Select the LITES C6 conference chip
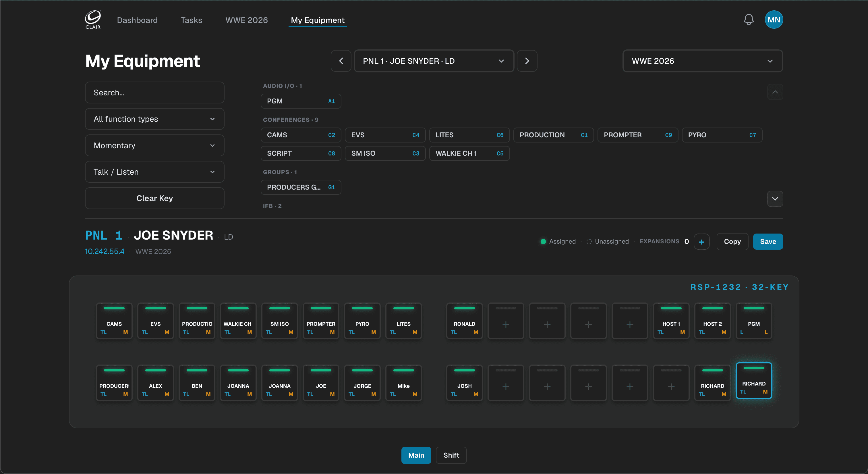Image resolution: width=868 pixels, height=474 pixels. pos(469,135)
